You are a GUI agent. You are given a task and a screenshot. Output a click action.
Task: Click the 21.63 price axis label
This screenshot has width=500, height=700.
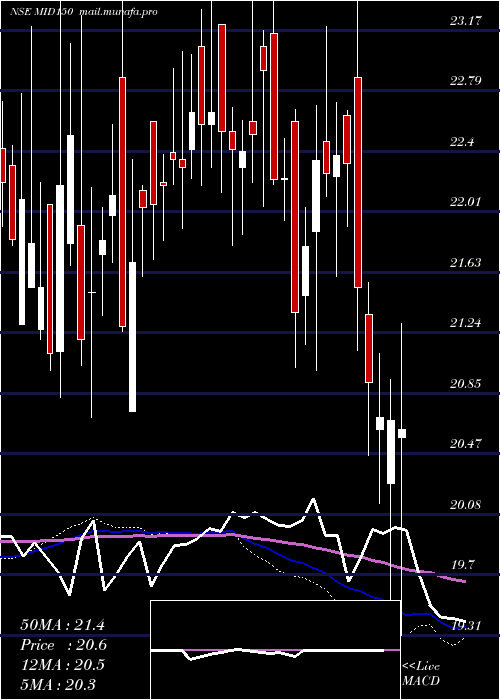click(x=465, y=262)
